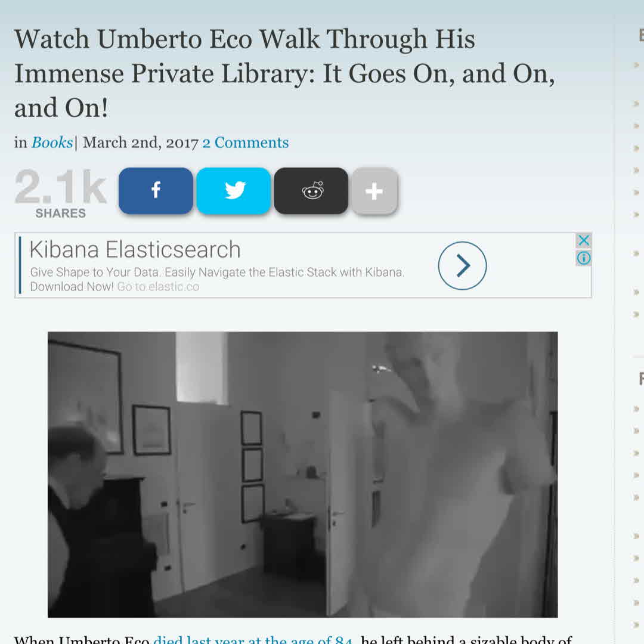This screenshot has height=644, width=644.
Task: Open the ad info icon
Action: pyautogui.click(x=584, y=258)
